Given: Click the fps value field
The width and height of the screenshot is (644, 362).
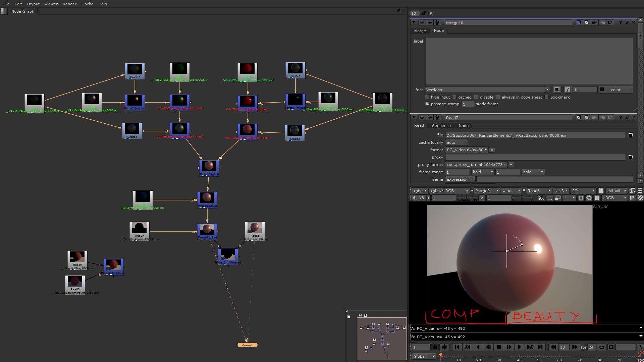Looking at the screenshot, I should tap(591, 347).
